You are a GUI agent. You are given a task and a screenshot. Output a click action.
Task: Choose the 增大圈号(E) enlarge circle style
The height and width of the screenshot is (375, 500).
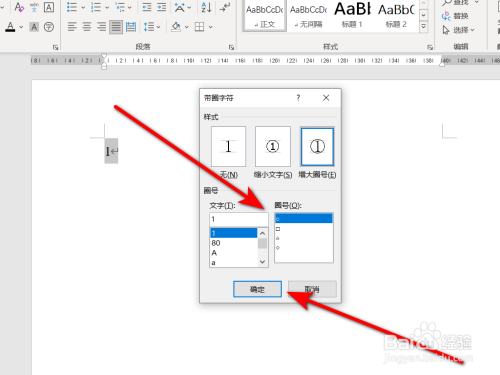(x=317, y=146)
